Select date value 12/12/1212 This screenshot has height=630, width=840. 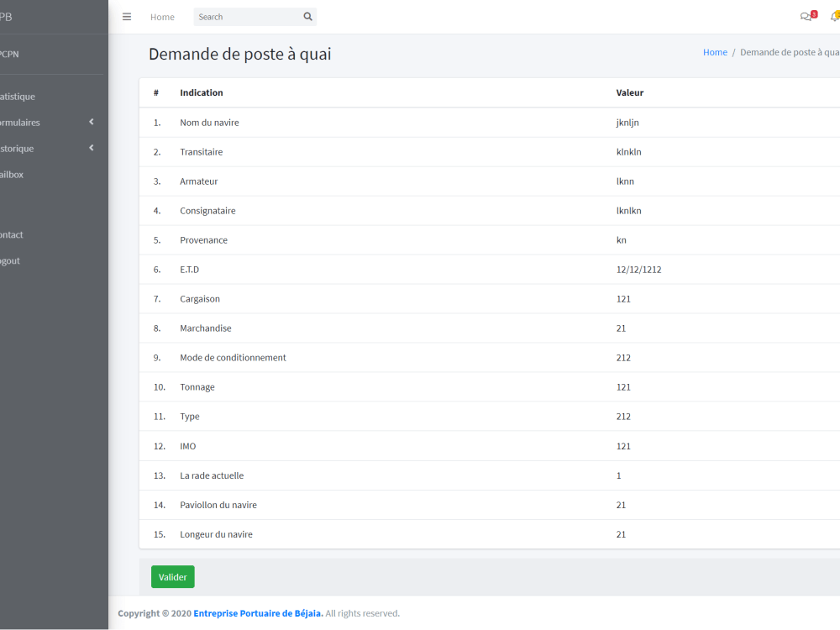[x=638, y=270]
